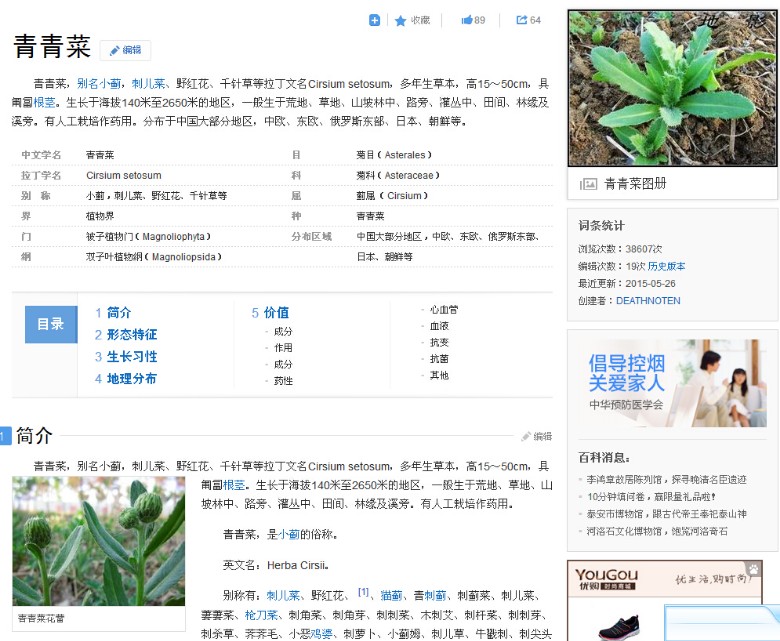Jump to 血液 subsection in contents

coord(439,326)
